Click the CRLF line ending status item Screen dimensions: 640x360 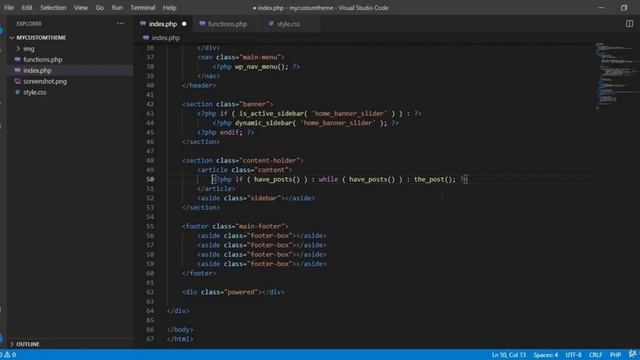pyautogui.click(x=595, y=355)
